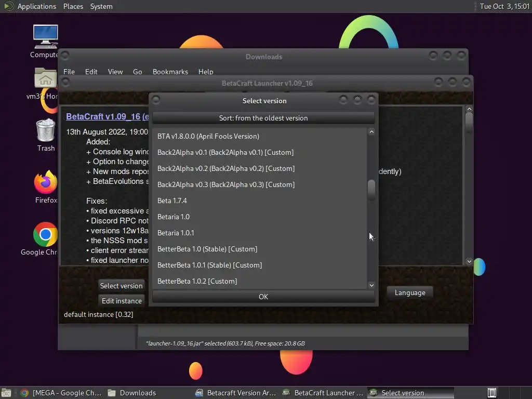
Task: Open View menu in Downloads window
Action: pos(115,72)
